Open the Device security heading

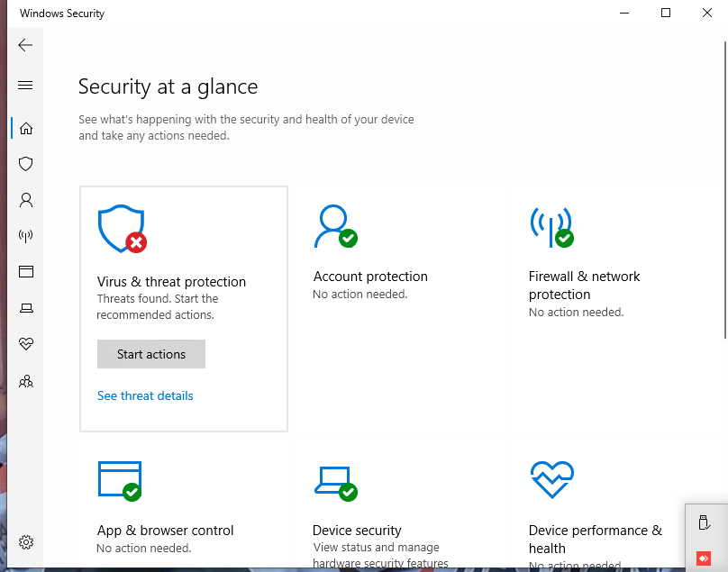(357, 531)
